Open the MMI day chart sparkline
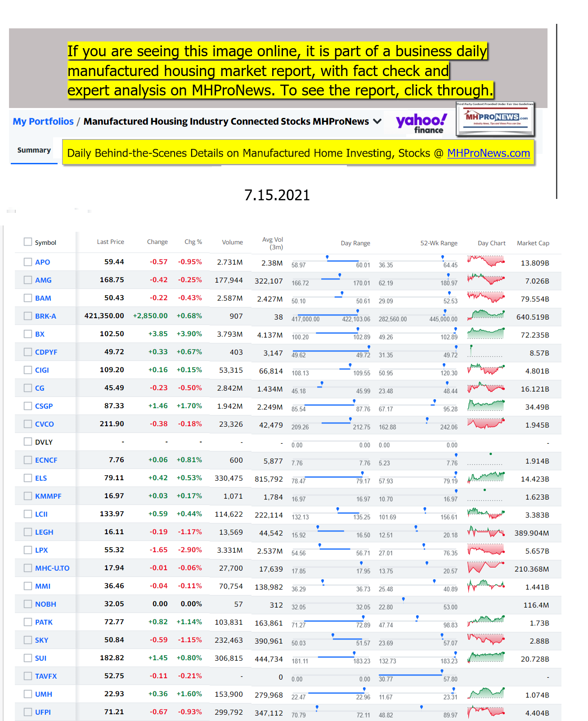Viewport: 588px width, 721px height. point(486,586)
